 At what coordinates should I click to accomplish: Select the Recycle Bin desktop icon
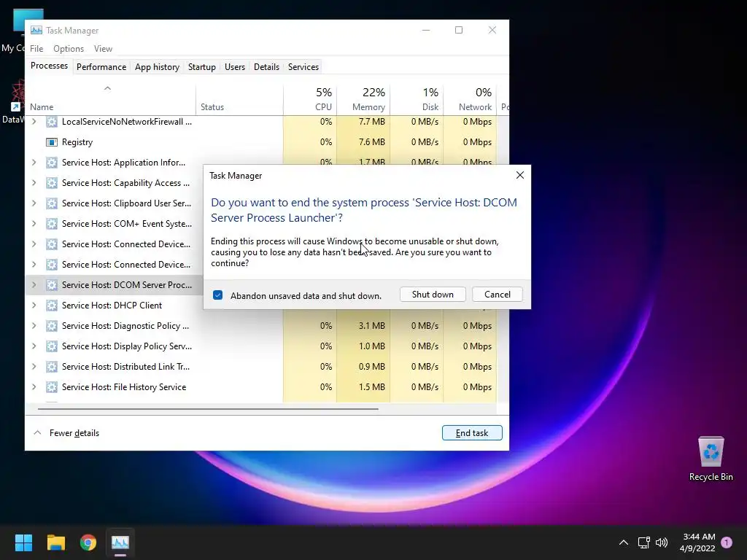711,459
